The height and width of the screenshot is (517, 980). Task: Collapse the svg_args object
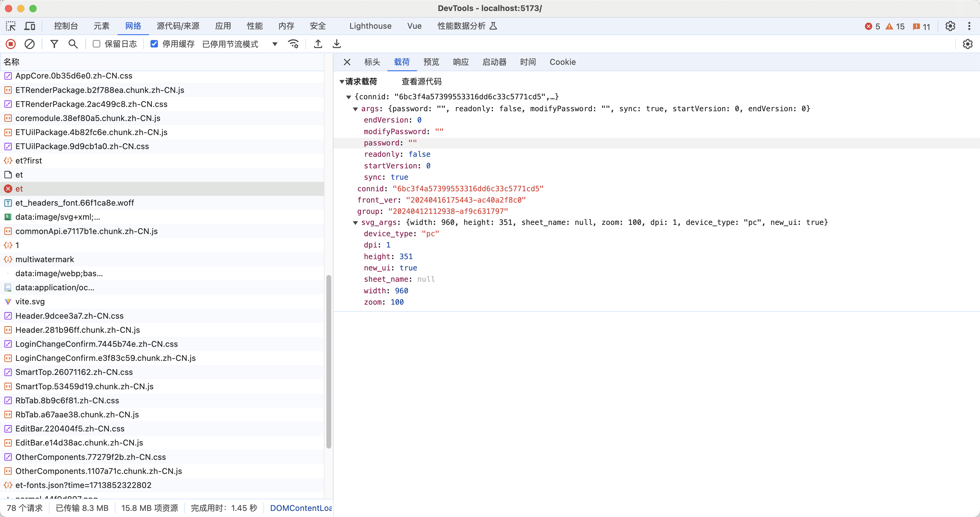(355, 223)
